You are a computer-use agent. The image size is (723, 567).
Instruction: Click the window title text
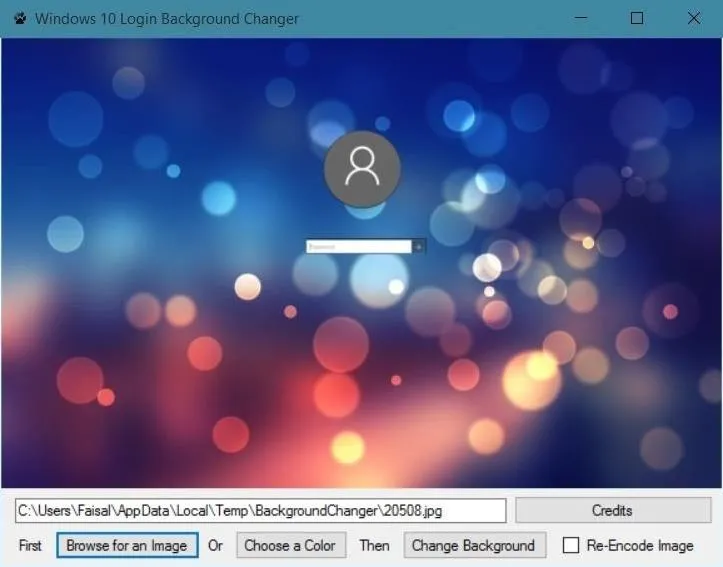pyautogui.click(x=167, y=19)
